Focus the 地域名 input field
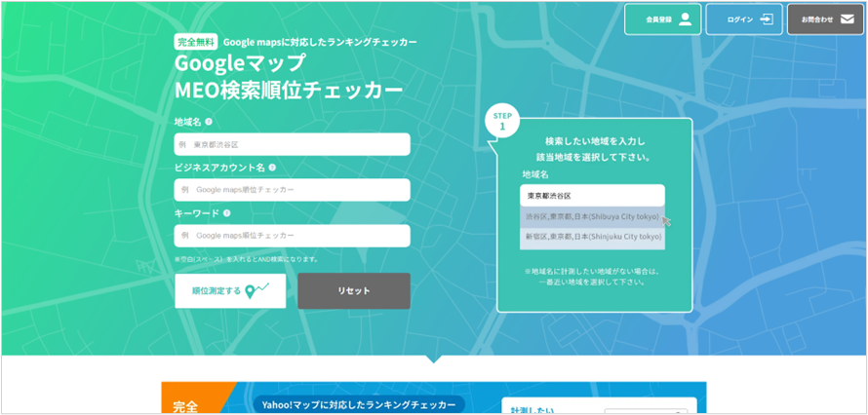The image size is (868, 415). [x=293, y=144]
